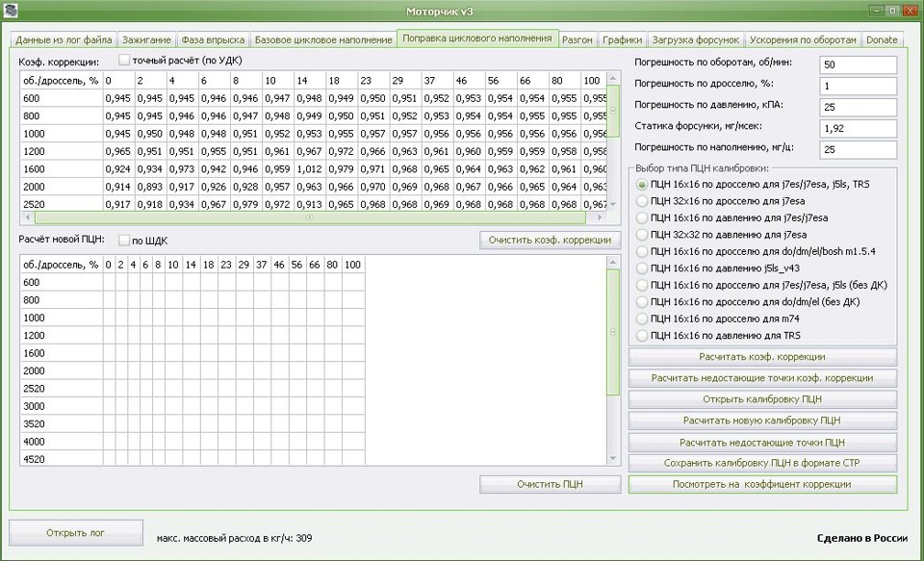Toggle the по ШДК checkbox

point(124,241)
